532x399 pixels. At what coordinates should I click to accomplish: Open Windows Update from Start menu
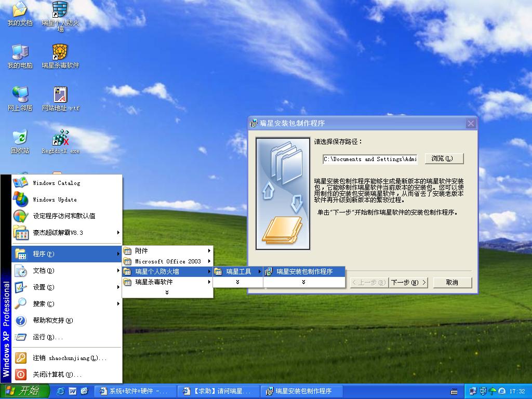(x=67, y=199)
